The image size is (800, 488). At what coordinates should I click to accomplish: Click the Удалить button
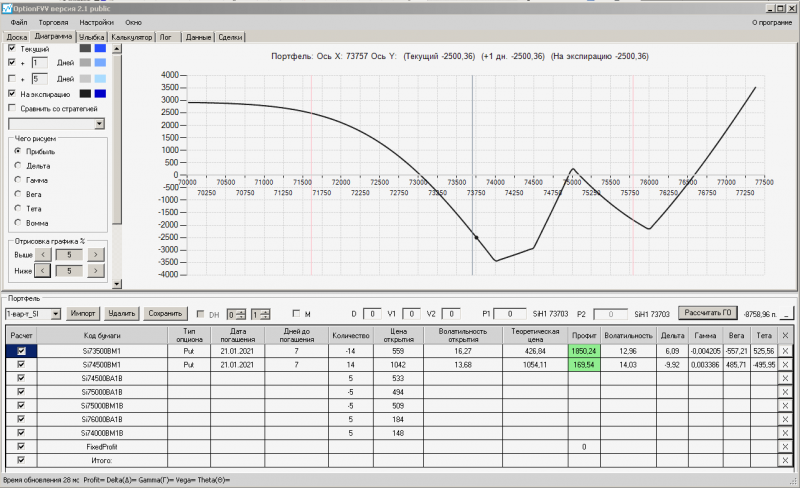tap(121, 313)
